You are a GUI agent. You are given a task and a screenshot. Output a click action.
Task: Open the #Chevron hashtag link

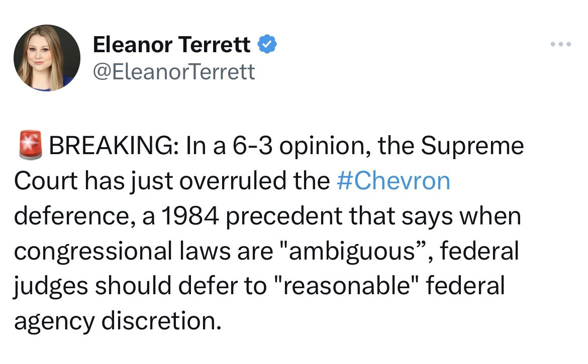393,181
